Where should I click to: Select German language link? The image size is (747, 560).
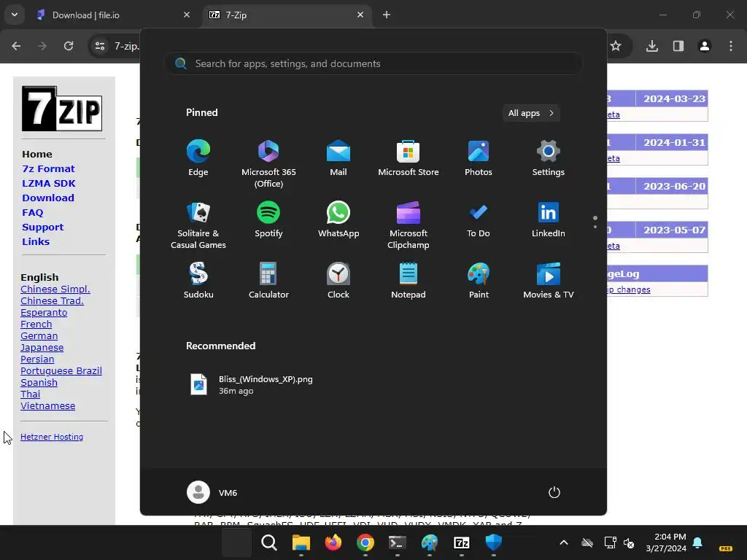tap(39, 335)
